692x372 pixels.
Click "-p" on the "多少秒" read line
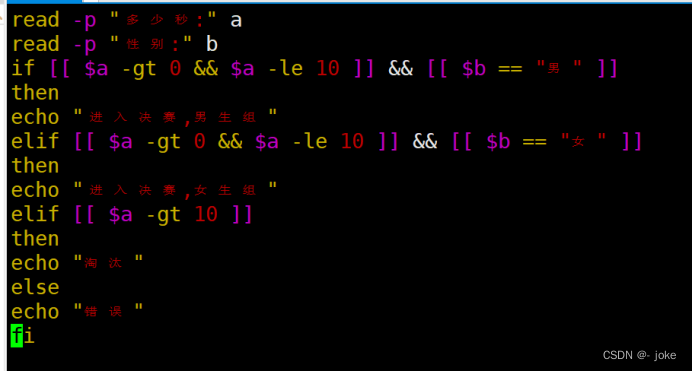click(x=85, y=21)
